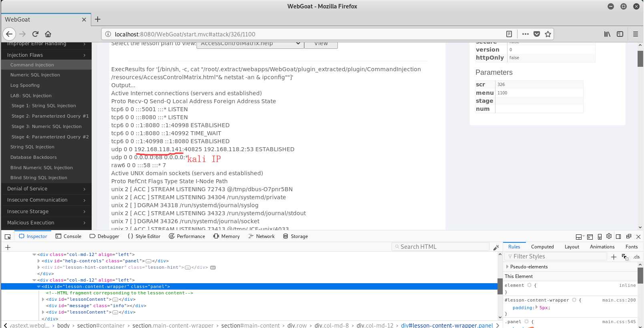Click the Search HTML field
The image size is (644, 328).
tap(440, 247)
